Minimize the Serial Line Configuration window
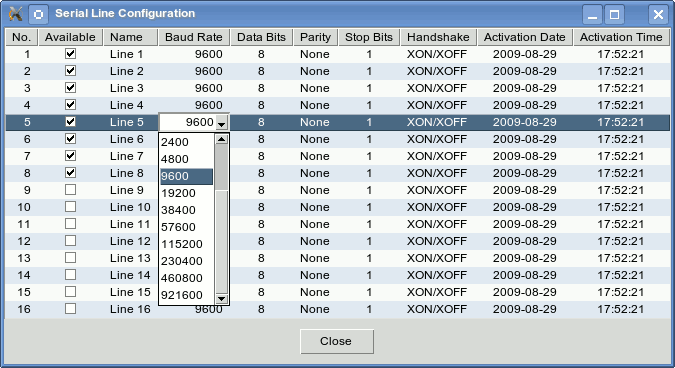Viewport: 675px width, 368px height. coord(592,14)
